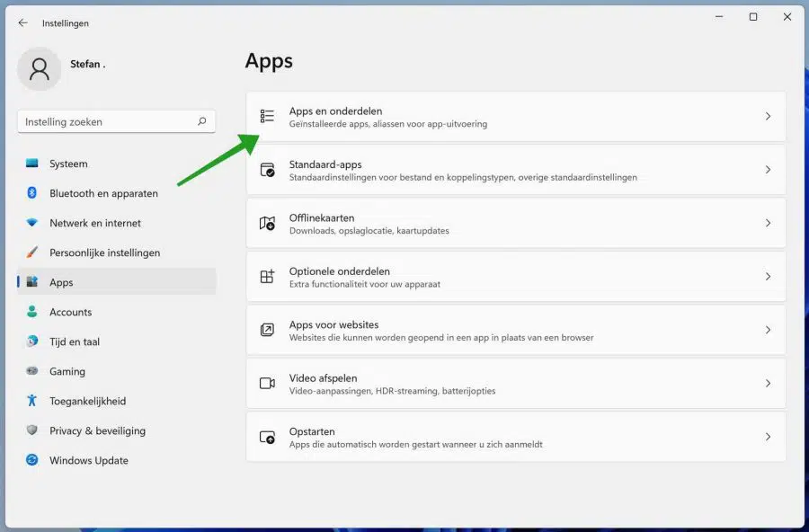Click the Apps voor websites icon
Image resolution: width=809 pixels, height=532 pixels.
pos(267,330)
